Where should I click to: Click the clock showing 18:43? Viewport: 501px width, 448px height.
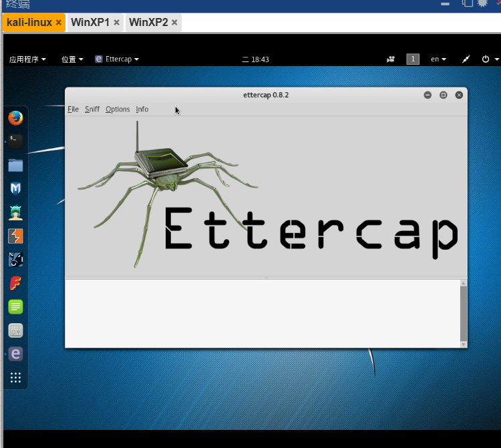pyautogui.click(x=256, y=59)
